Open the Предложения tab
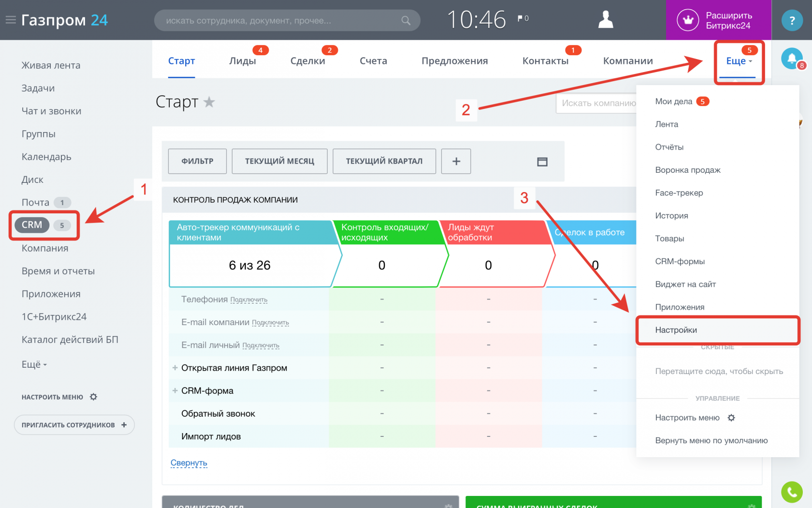Viewport: 812px width, 508px height. pos(455,61)
